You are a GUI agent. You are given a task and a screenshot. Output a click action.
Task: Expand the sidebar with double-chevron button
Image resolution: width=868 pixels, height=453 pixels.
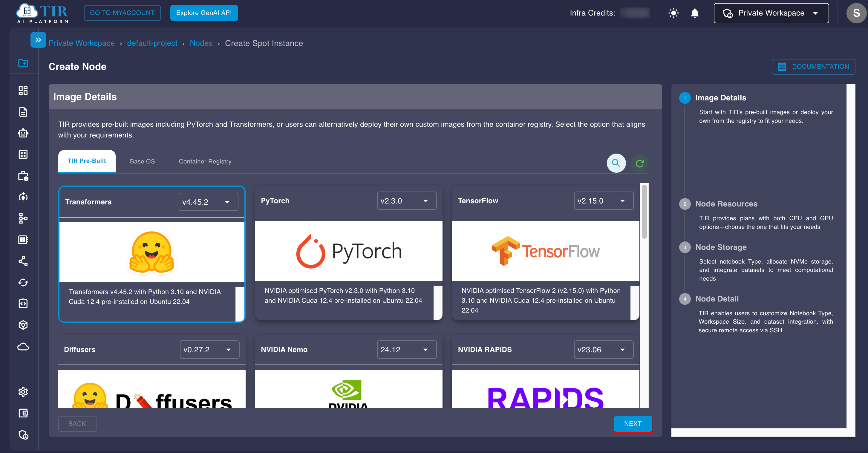[38, 40]
